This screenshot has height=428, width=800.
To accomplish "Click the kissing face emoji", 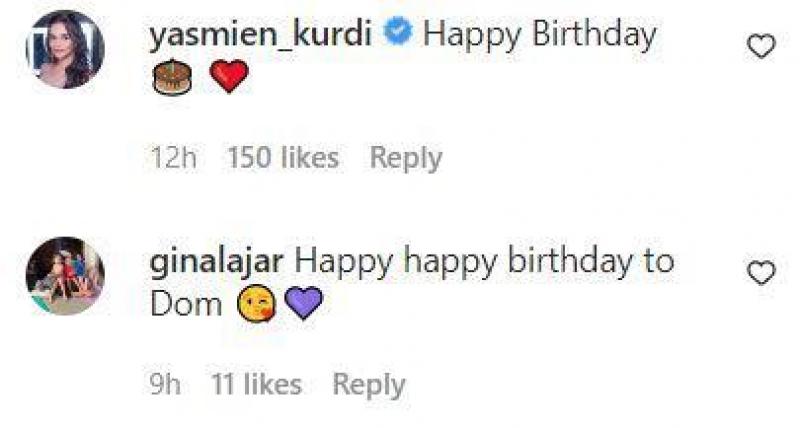I will 257,304.
